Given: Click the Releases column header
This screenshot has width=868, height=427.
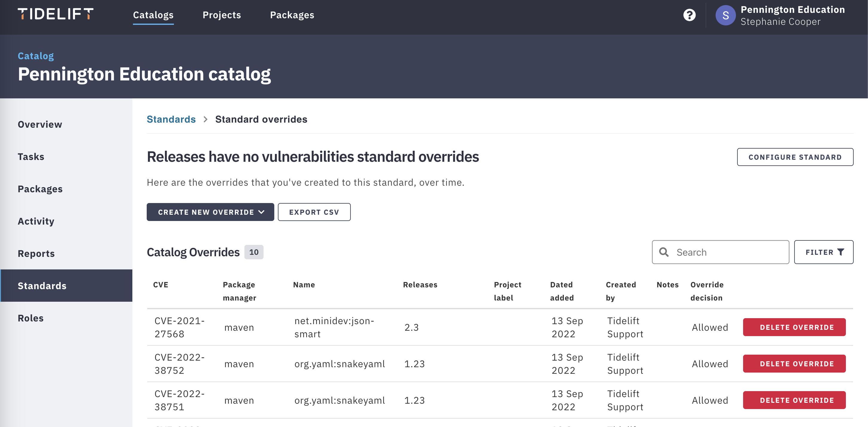Looking at the screenshot, I should [420, 284].
